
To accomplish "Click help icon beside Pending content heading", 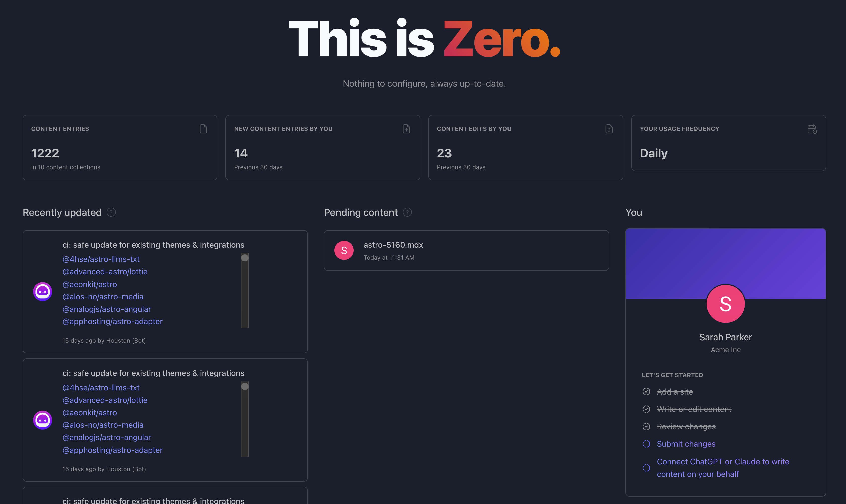I will (407, 212).
